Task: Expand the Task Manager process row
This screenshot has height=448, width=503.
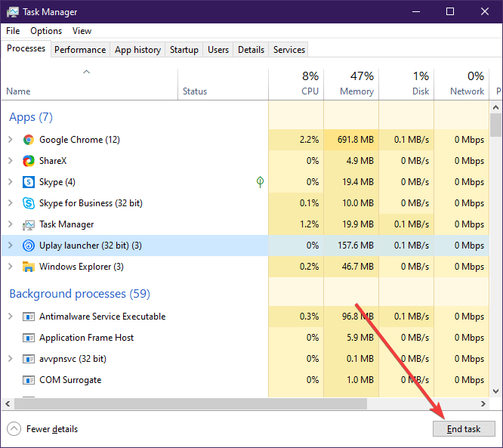Action: point(11,224)
